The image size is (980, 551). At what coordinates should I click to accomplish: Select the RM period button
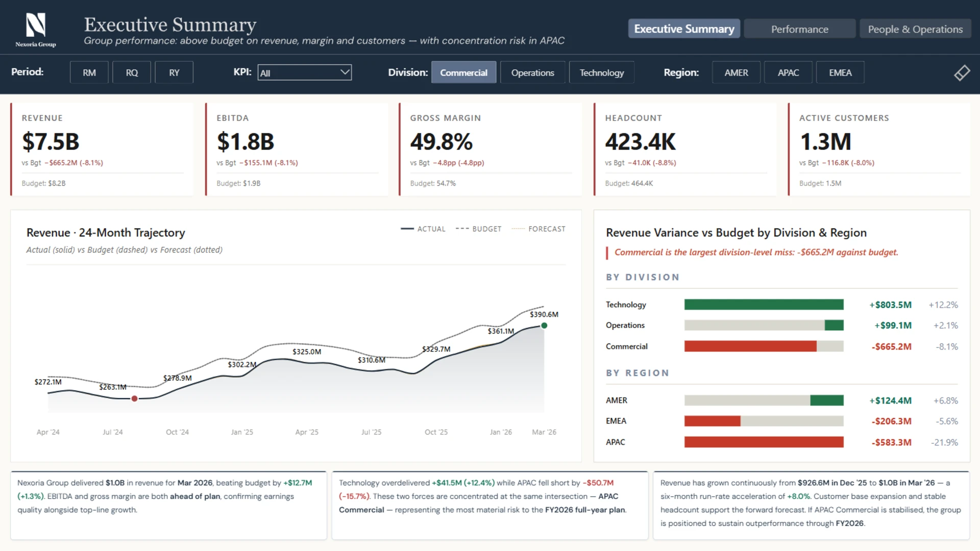[89, 72]
